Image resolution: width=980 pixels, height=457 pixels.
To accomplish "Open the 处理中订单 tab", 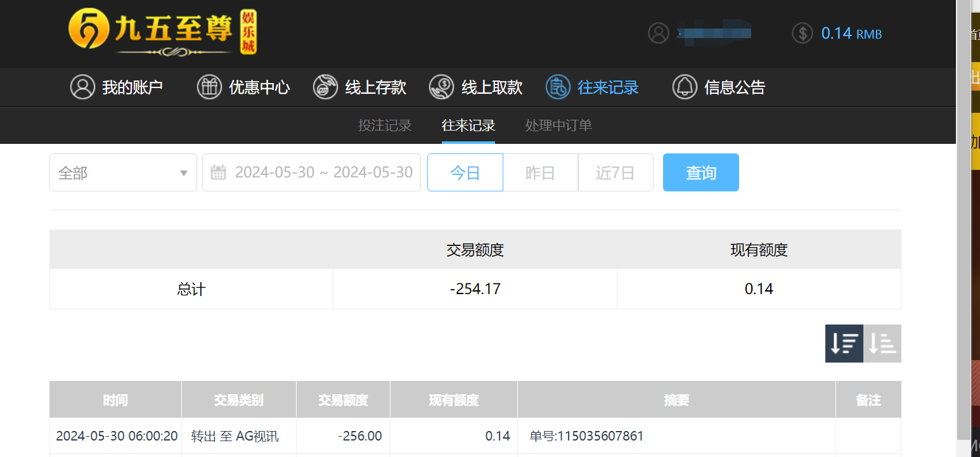I will point(558,126).
